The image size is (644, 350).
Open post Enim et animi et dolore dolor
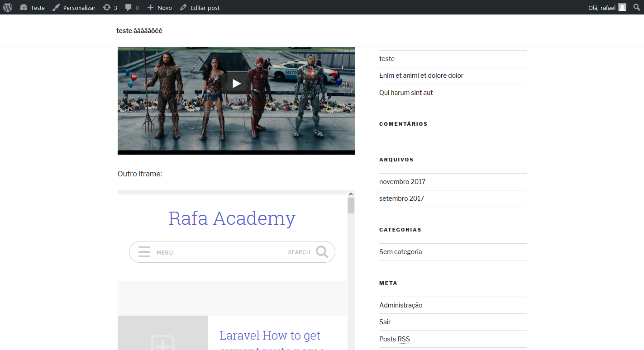click(x=421, y=76)
